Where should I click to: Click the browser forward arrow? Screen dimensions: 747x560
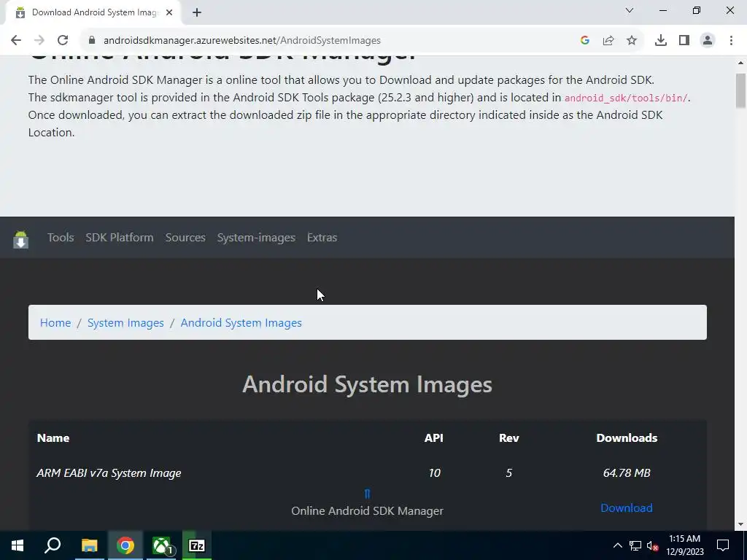pos(39,41)
